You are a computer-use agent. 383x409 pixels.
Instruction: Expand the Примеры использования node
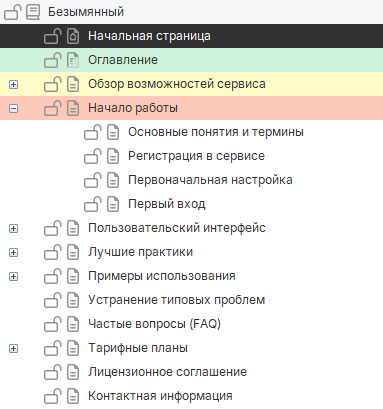tap(13, 277)
